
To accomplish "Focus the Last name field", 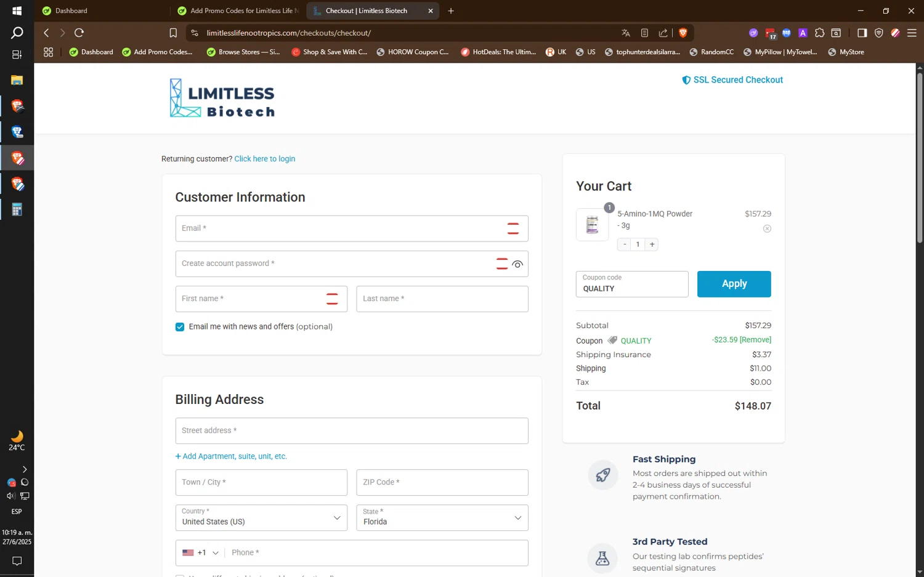I will [442, 299].
